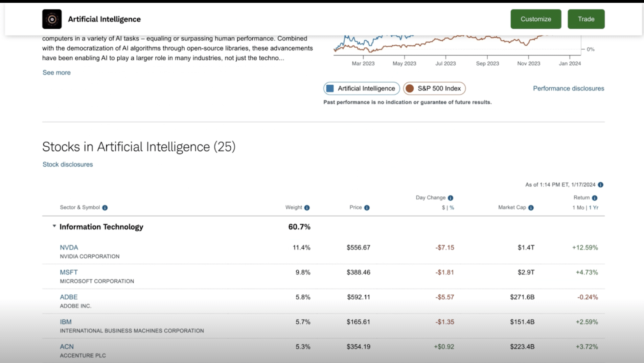Open the Performance disclosures page
The height and width of the screenshot is (363, 644).
click(568, 88)
